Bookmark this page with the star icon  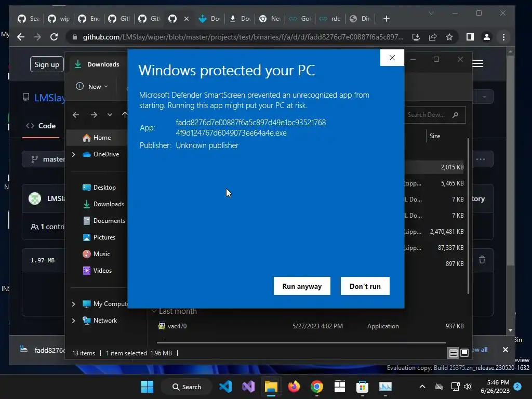pos(449,37)
